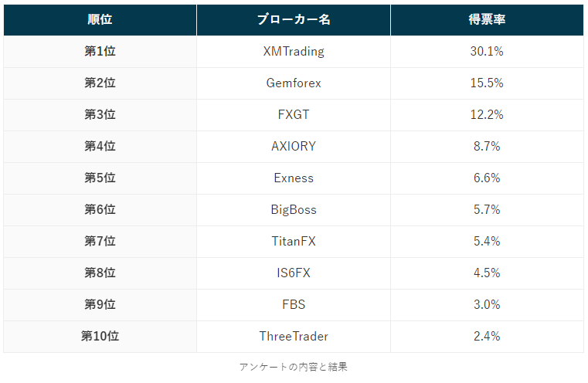The width and height of the screenshot is (588, 383).
Task: Select the 第10位 rank cell
Action: point(100,337)
